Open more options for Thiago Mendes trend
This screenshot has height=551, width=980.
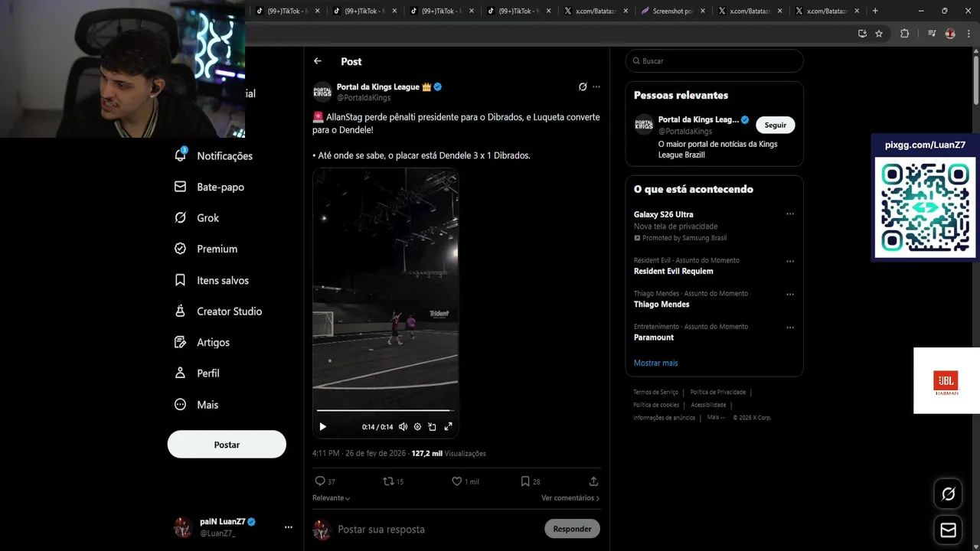[x=790, y=295]
